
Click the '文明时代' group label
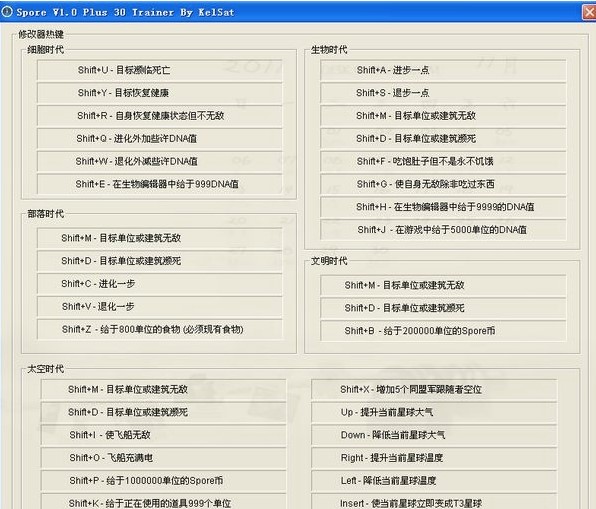(329, 261)
